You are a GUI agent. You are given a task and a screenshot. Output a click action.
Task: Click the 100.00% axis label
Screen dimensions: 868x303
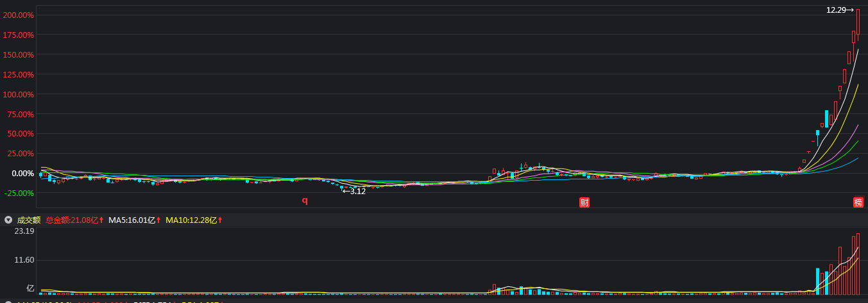(x=18, y=95)
